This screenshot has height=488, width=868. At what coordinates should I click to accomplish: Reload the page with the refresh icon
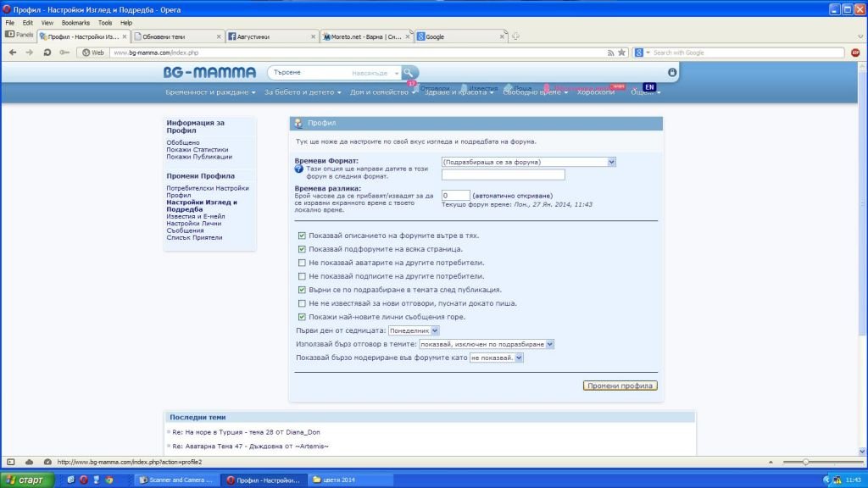(x=47, y=53)
